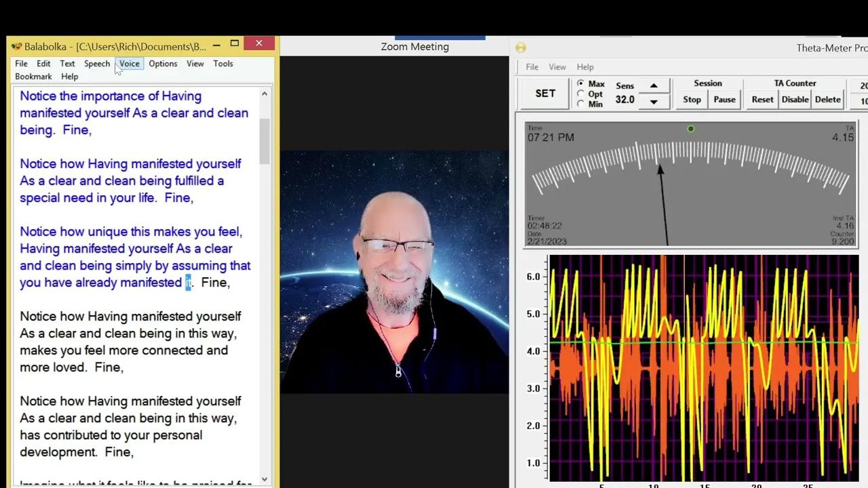868x488 pixels.
Task: Reset the TA Counter
Action: point(762,100)
